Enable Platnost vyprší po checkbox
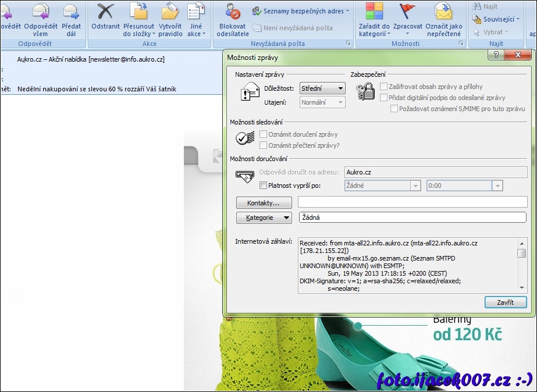Screen dimensions: 537x392 pyautogui.click(x=264, y=186)
